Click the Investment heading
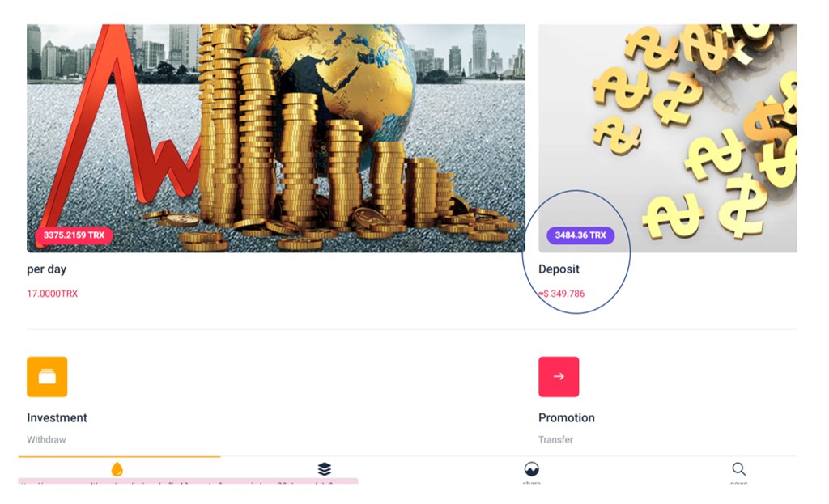Screen dimensions: 829x504 click(57, 418)
